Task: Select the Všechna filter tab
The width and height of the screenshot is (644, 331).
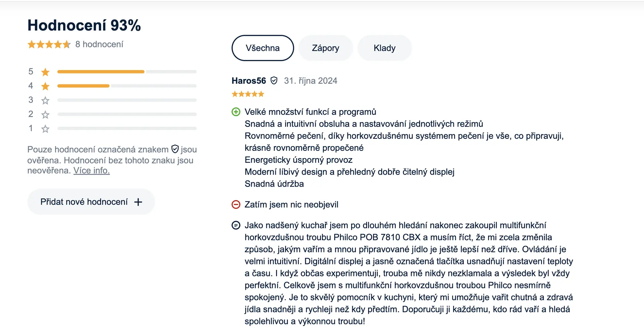Action: tap(263, 48)
